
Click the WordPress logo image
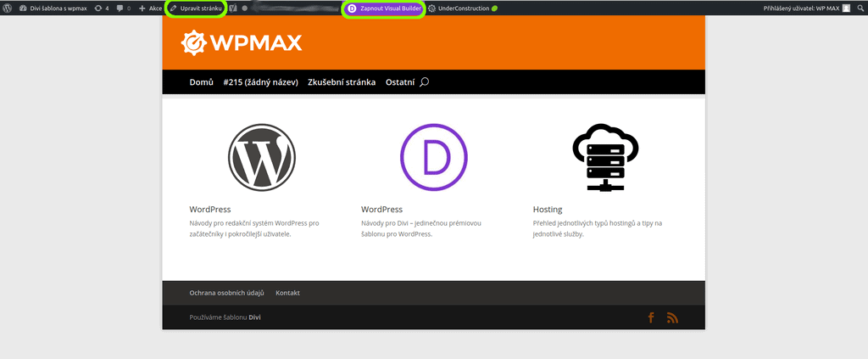coord(262,157)
